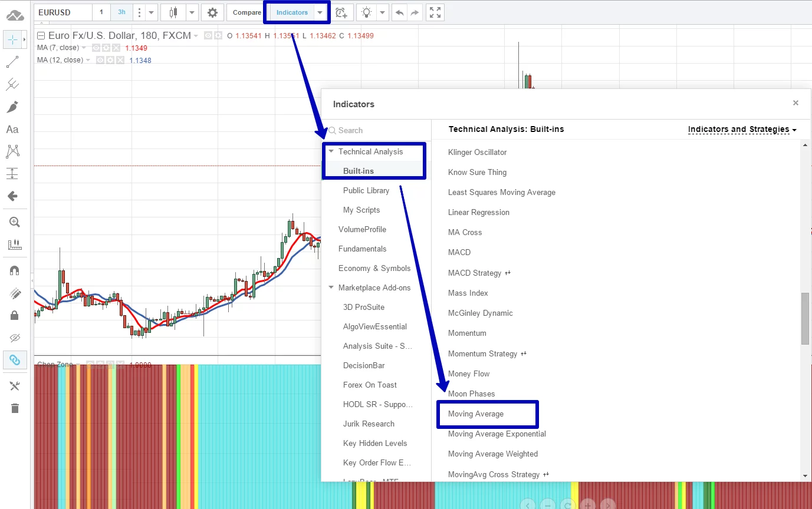Select Economy & Symbols category
The width and height of the screenshot is (812, 509).
point(374,268)
